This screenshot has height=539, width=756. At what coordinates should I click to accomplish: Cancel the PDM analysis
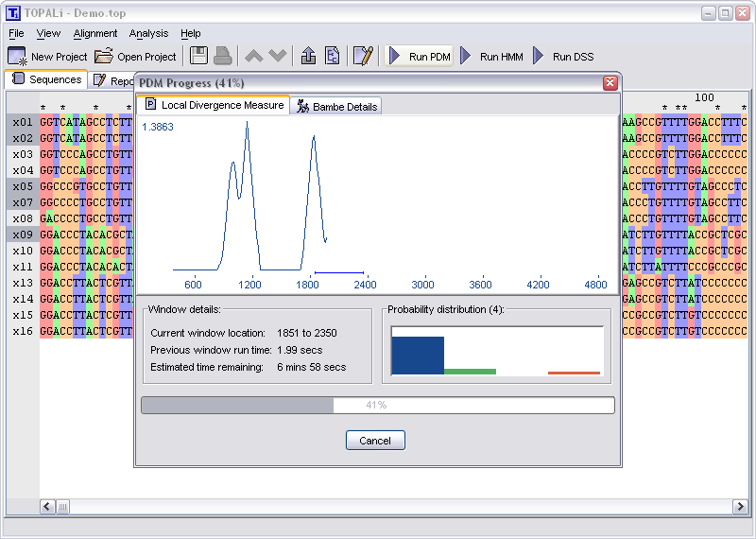pos(375,440)
